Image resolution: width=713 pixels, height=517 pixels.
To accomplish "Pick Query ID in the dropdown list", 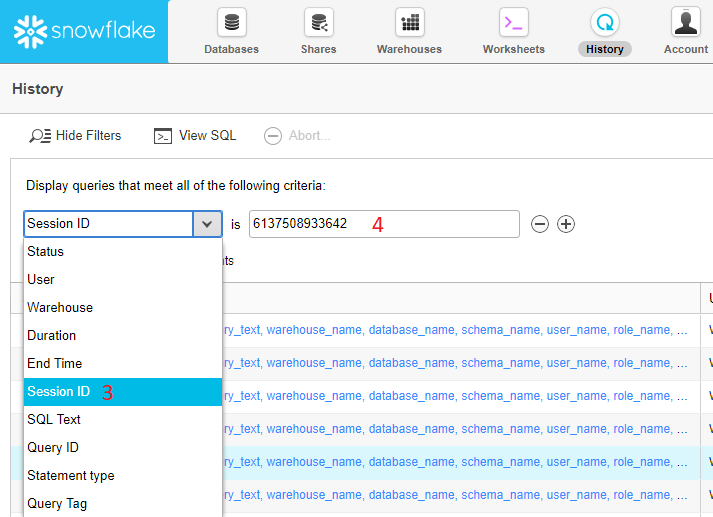I will tap(53, 448).
